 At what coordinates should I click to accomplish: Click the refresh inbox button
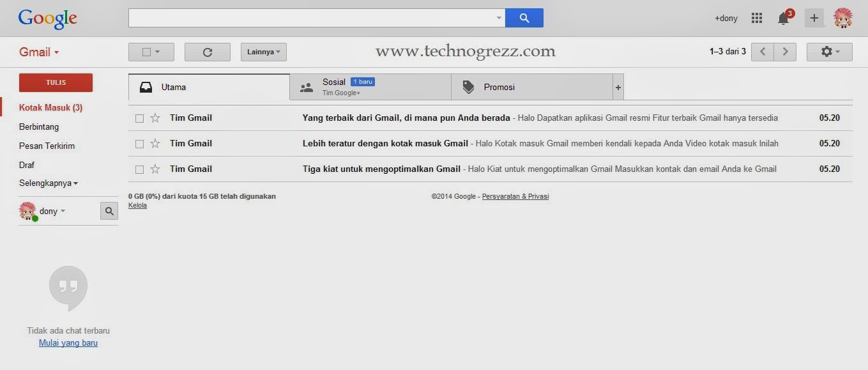(x=208, y=52)
